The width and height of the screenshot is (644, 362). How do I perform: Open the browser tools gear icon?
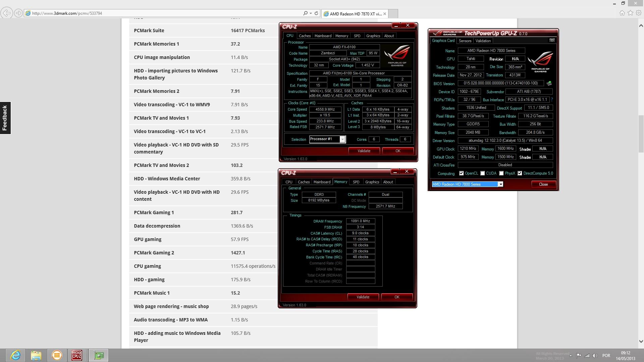[x=639, y=13]
